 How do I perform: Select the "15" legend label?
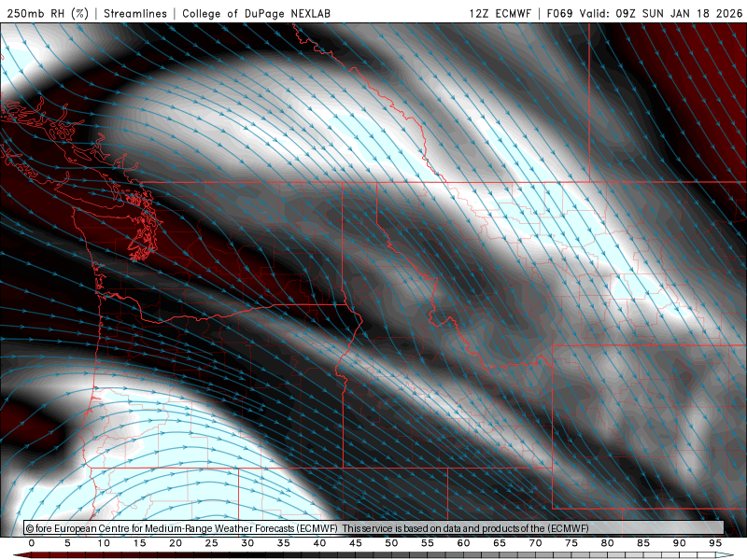click(139, 543)
